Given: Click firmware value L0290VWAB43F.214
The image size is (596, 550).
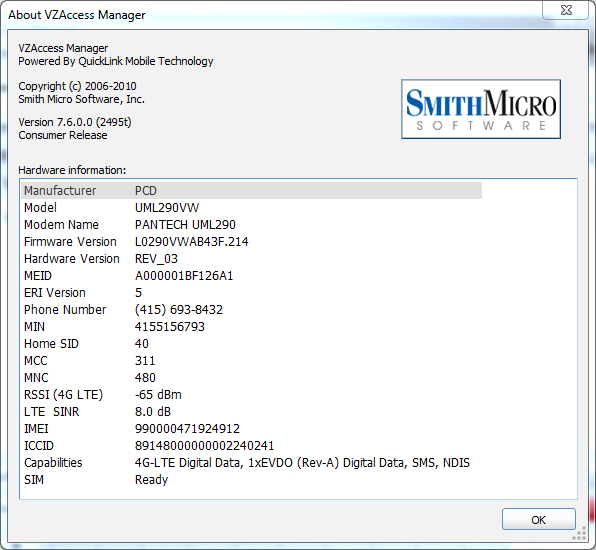Looking at the screenshot, I should 192,242.
